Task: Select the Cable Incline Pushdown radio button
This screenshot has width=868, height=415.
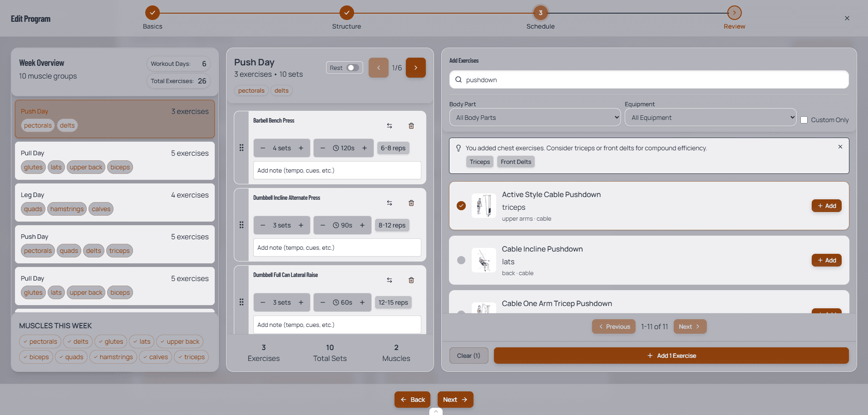Action: pyautogui.click(x=461, y=260)
